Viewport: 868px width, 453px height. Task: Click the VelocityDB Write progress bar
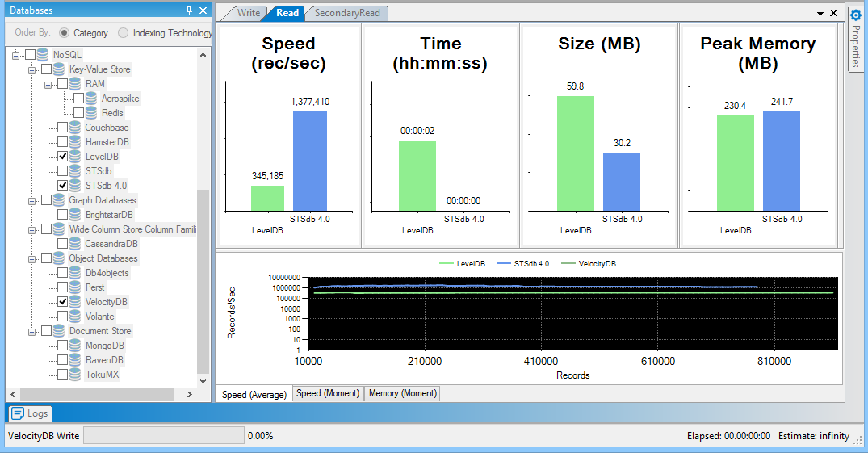tap(164, 436)
